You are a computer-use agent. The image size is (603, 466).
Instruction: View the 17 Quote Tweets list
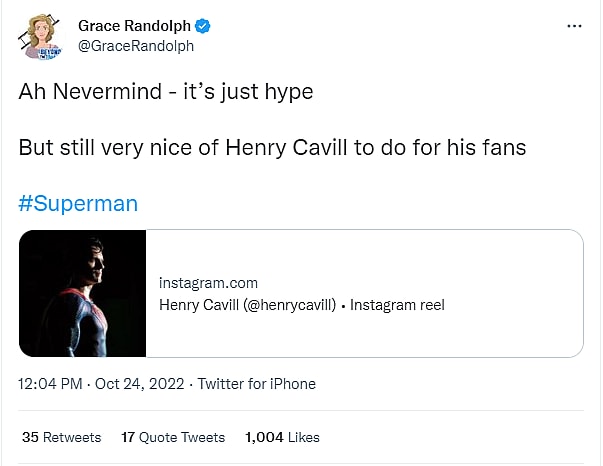pos(172,437)
